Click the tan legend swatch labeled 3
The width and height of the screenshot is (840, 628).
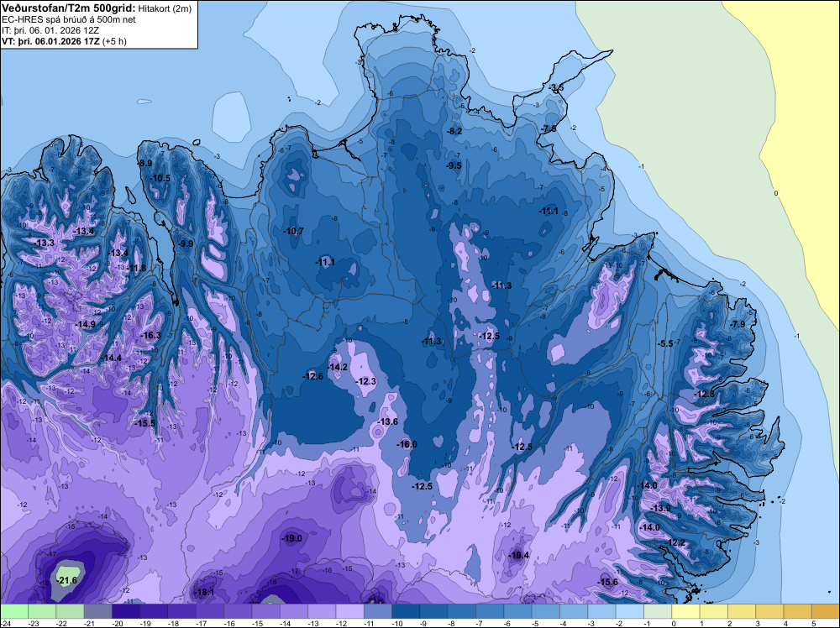(x=769, y=611)
